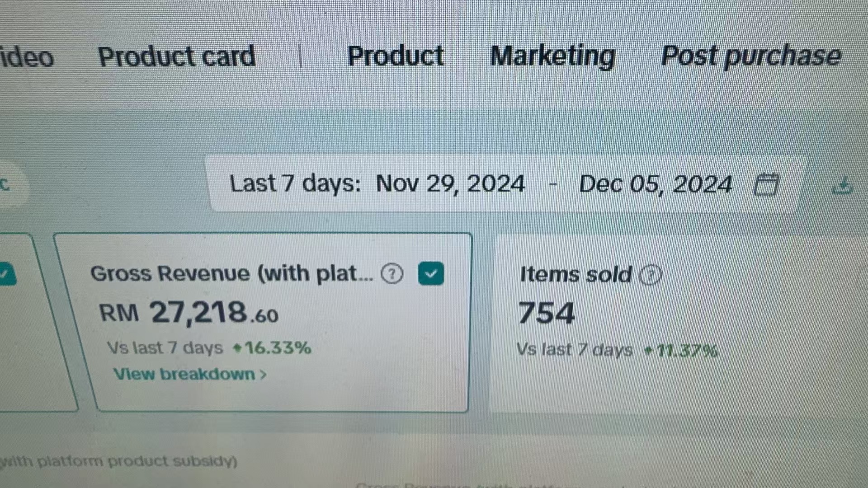Image resolution: width=868 pixels, height=488 pixels.
Task: Open the Post purchase tab
Action: [751, 56]
